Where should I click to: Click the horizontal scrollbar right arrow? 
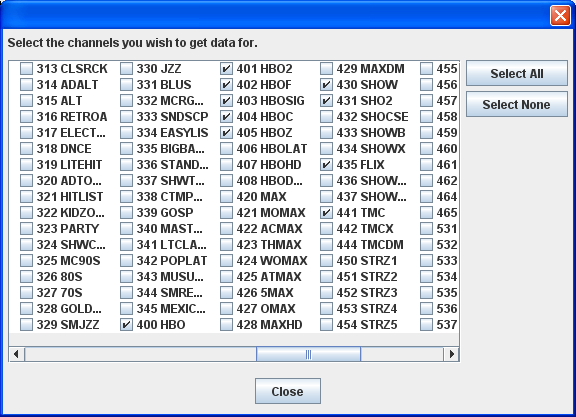point(451,354)
